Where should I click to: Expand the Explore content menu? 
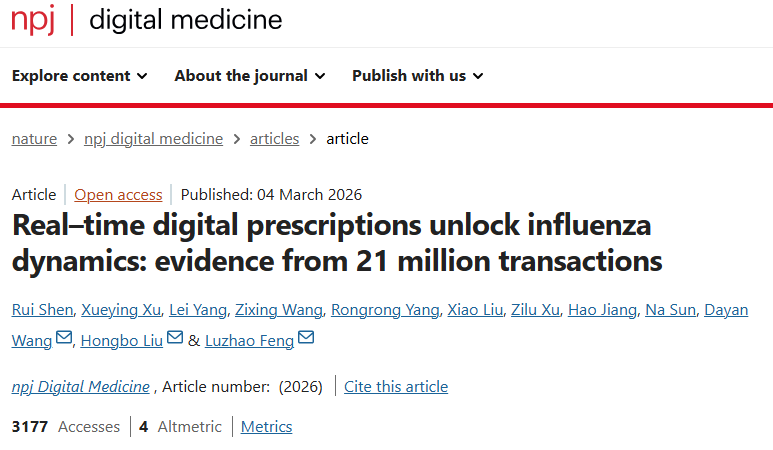[x=80, y=76]
